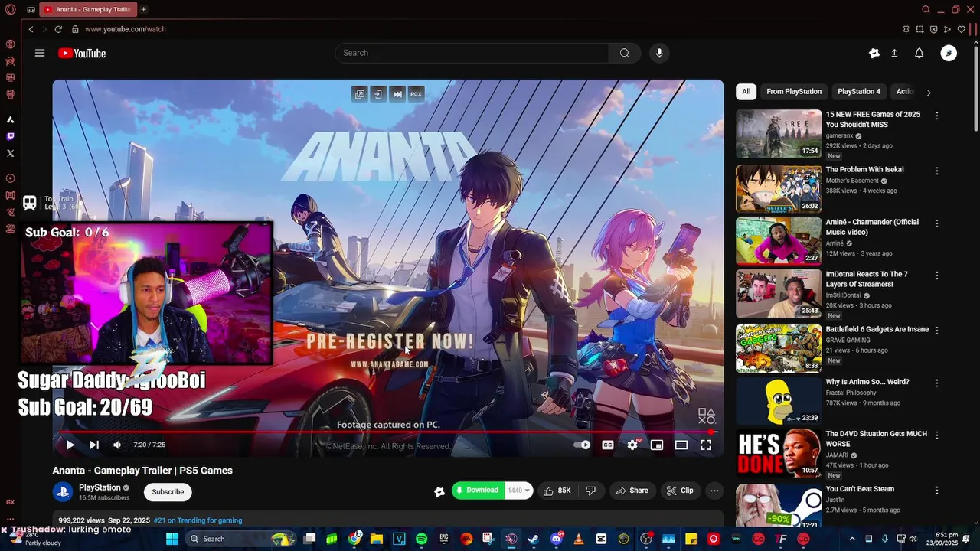
Task: Click the green Download button
Action: pyautogui.click(x=478, y=491)
